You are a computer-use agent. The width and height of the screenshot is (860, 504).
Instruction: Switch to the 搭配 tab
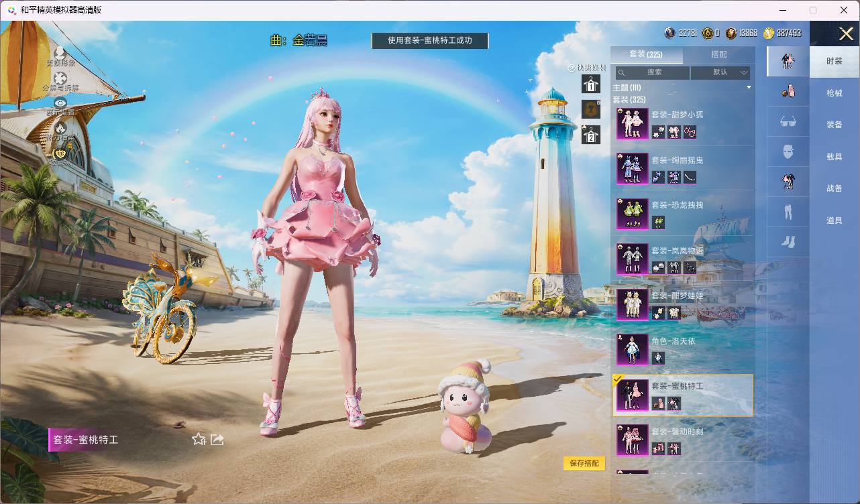(718, 54)
